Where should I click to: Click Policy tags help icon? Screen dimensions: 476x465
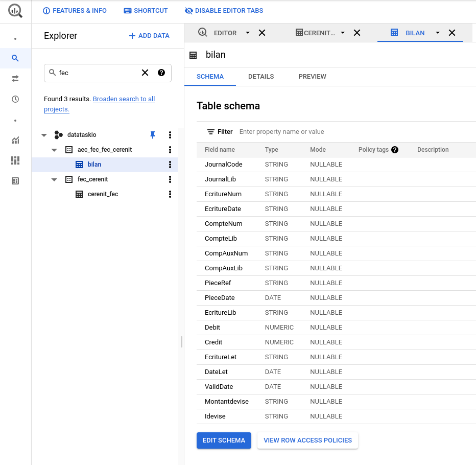point(394,150)
